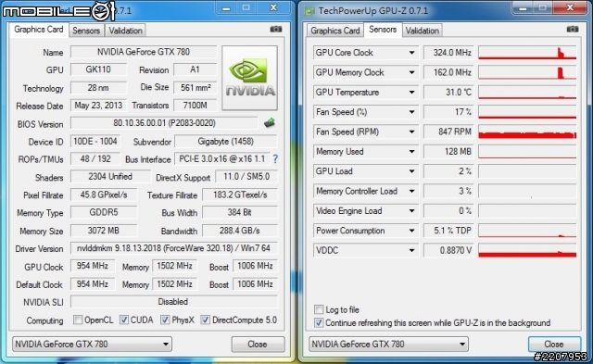Click the GPU Core Clock history graph
Image resolution: width=593 pixels, height=364 pixels.
coord(527,53)
